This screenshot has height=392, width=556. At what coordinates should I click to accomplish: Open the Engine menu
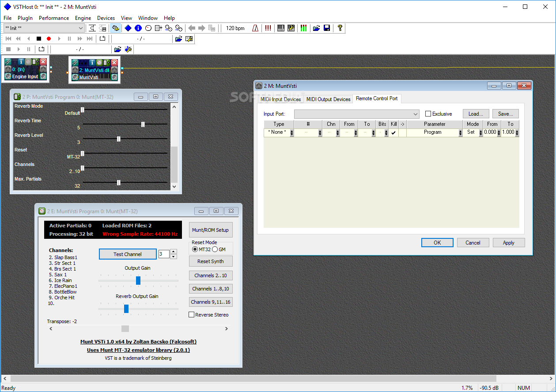(83, 18)
